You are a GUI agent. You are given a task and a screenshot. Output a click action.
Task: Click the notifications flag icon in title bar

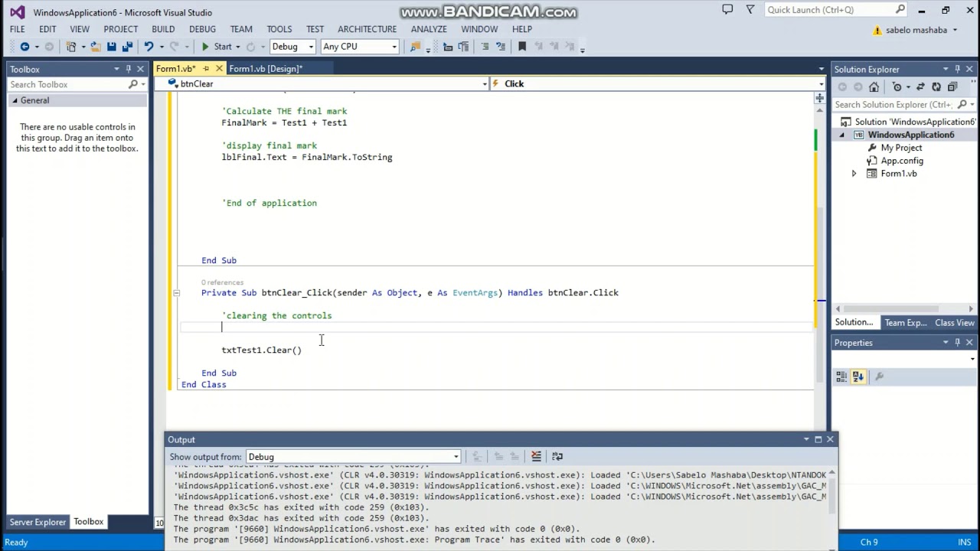coord(750,10)
